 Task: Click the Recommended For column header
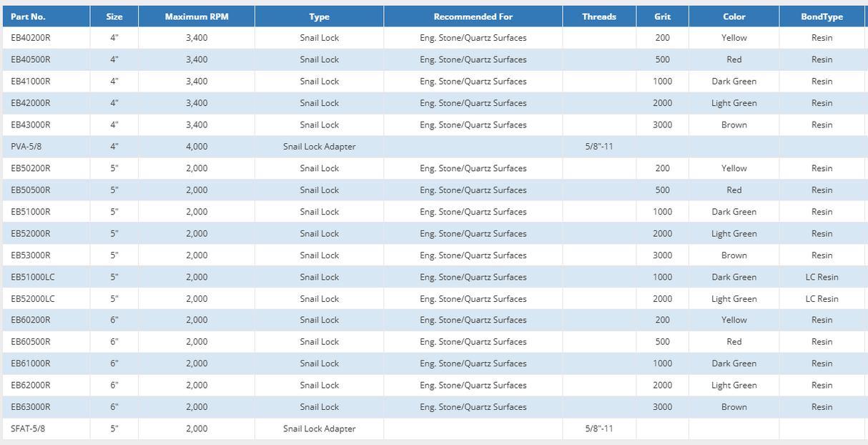point(473,16)
